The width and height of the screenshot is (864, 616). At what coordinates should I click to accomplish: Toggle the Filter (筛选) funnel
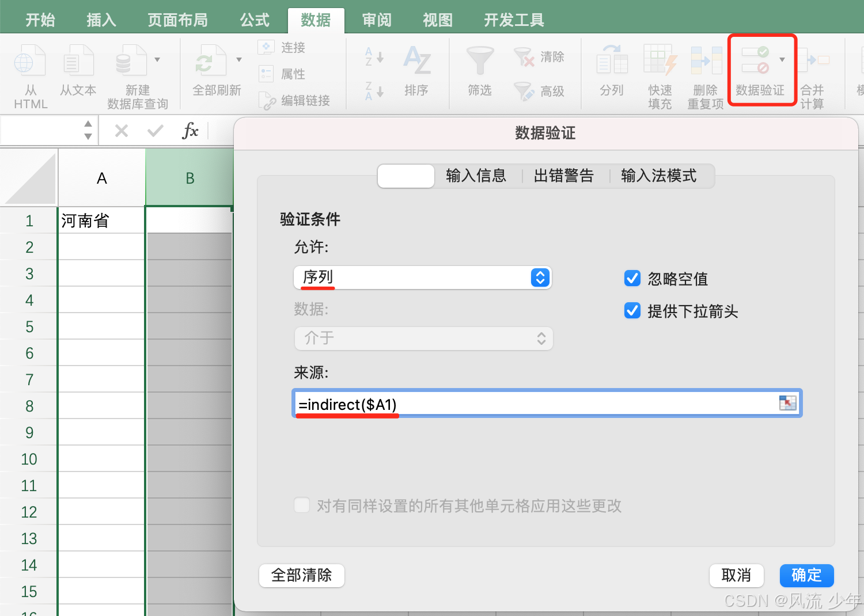click(x=480, y=60)
